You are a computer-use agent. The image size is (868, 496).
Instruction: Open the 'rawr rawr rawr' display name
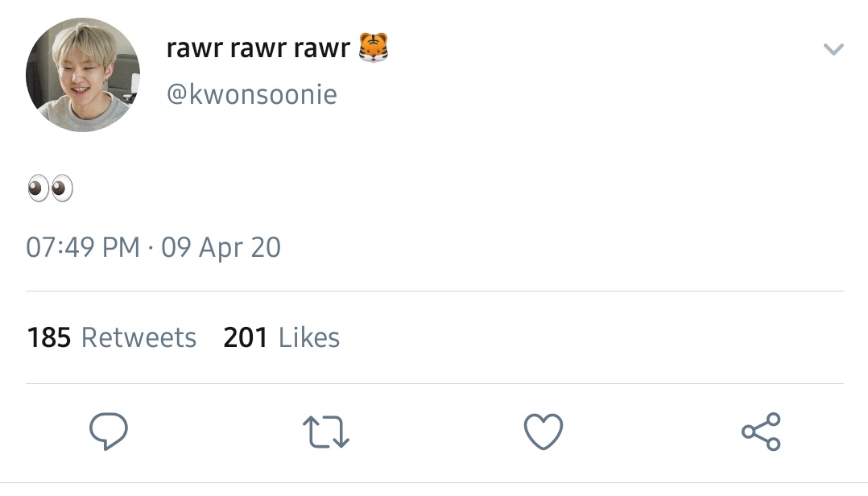coord(258,48)
